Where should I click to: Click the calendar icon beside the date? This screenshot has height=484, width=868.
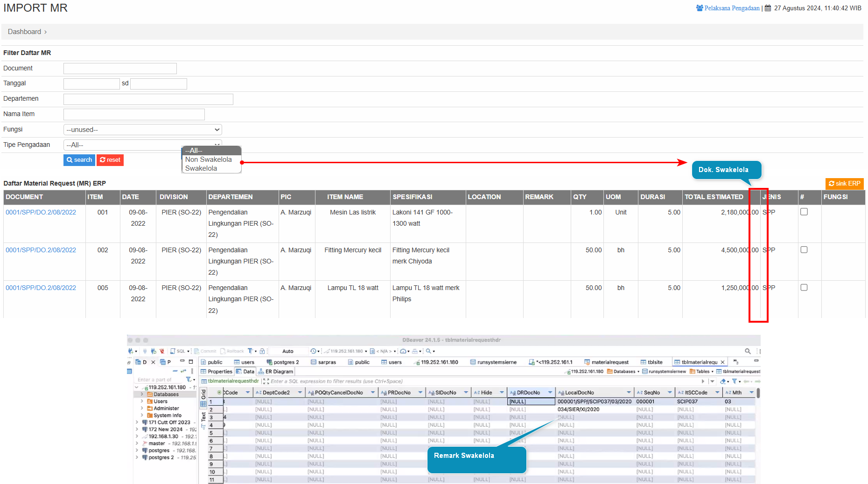tap(768, 8)
